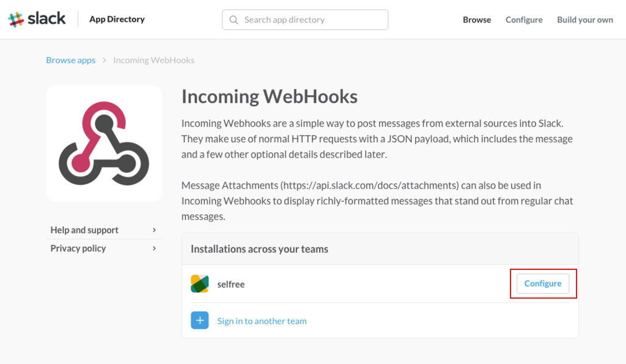The width and height of the screenshot is (626, 364).
Task: Click the Incoming WebHooks breadcrumb text
Action: click(153, 60)
